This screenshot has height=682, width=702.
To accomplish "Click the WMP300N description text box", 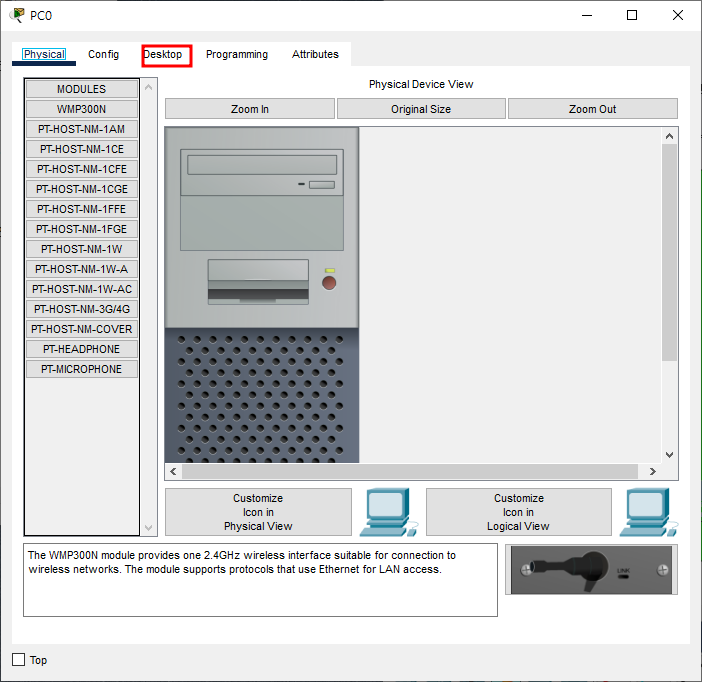I will pos(261,580).
